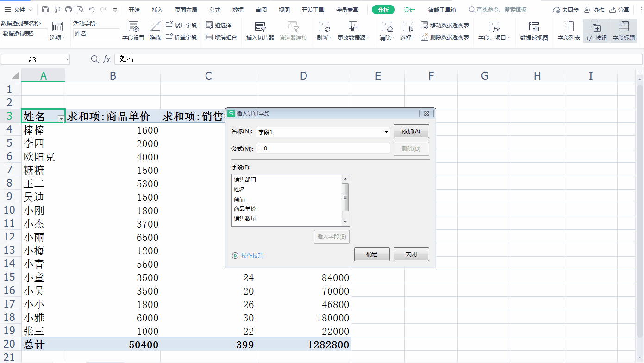
Task: Click the zoom icon beside fx
Action: click(94, 59)
